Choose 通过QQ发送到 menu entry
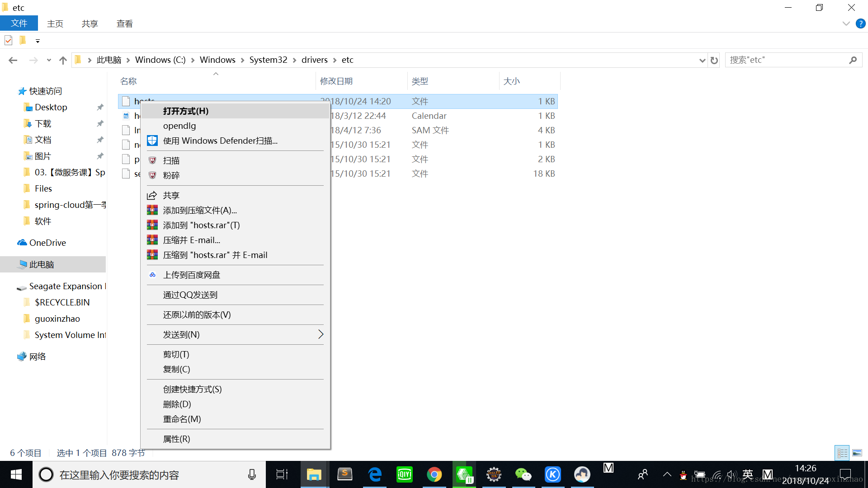This screenshot has width=868, height=488. (235, 295)
